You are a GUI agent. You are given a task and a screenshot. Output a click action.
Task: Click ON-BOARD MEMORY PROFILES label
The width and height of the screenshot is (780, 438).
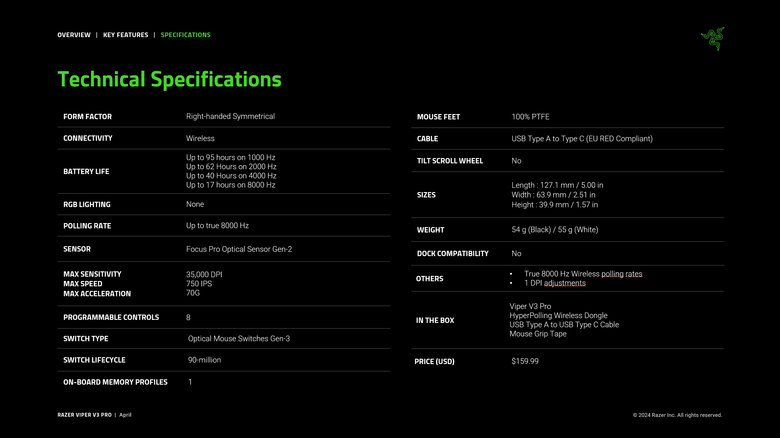pyautogui.click(x=115, y=382)
